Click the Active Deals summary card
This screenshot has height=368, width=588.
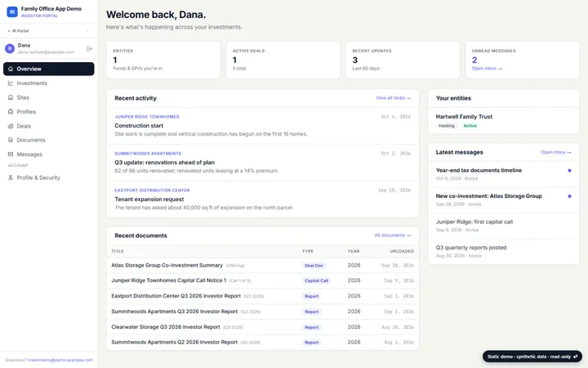(x=283, y=60)
